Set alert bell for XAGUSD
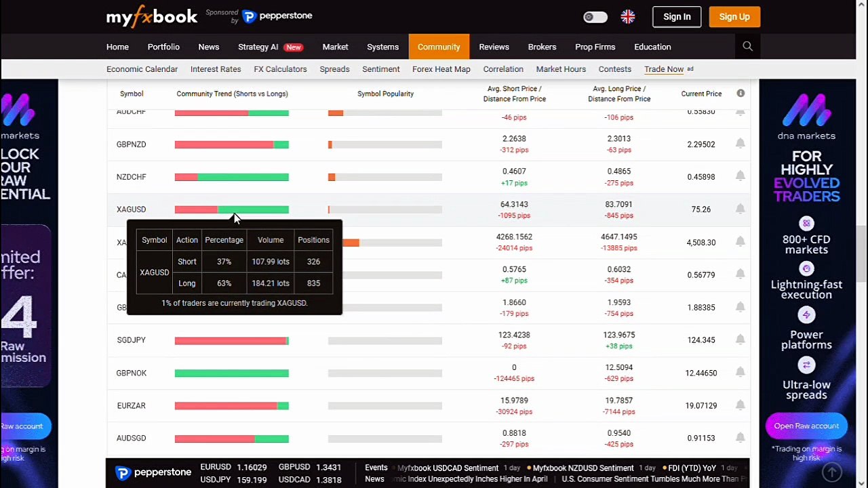Screen dimensions: 868x488 coord(741,209)
